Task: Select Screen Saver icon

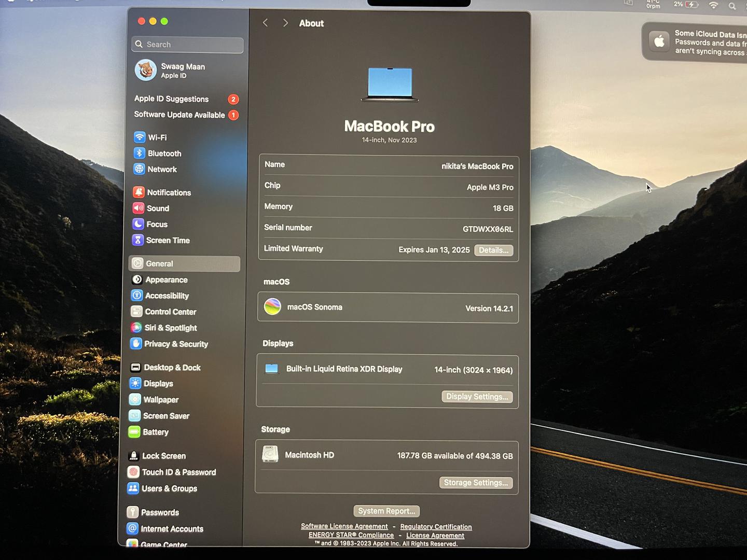Action: click(x=134, y=416)
